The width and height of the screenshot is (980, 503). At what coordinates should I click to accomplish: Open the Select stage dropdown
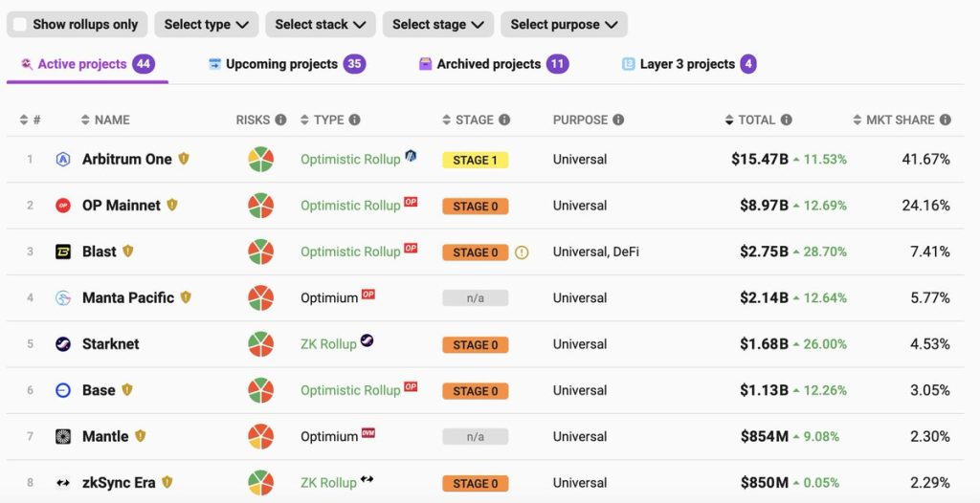pyautogui.click(x=438, y=24)
